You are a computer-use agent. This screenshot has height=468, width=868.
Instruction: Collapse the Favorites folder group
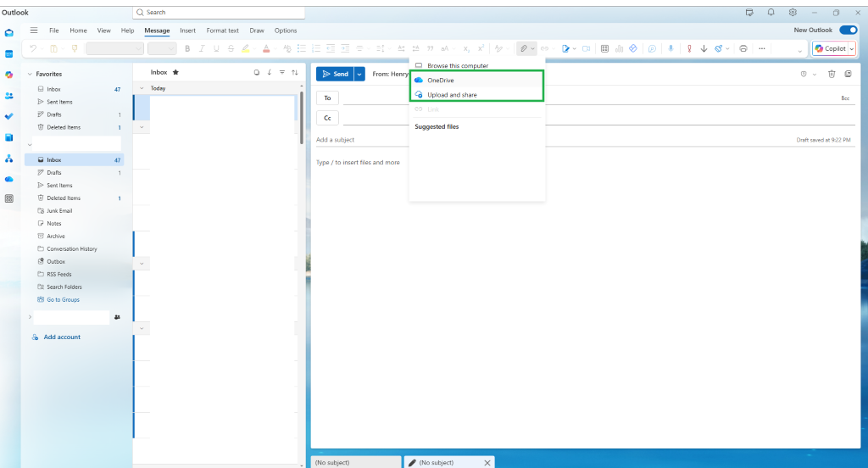30,74
